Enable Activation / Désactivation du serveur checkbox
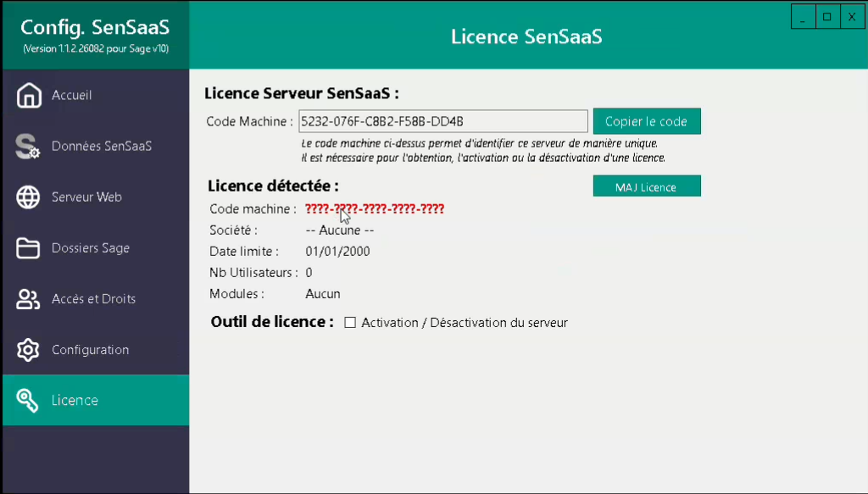This screenshot has height=494, width=868. (350, 323)
